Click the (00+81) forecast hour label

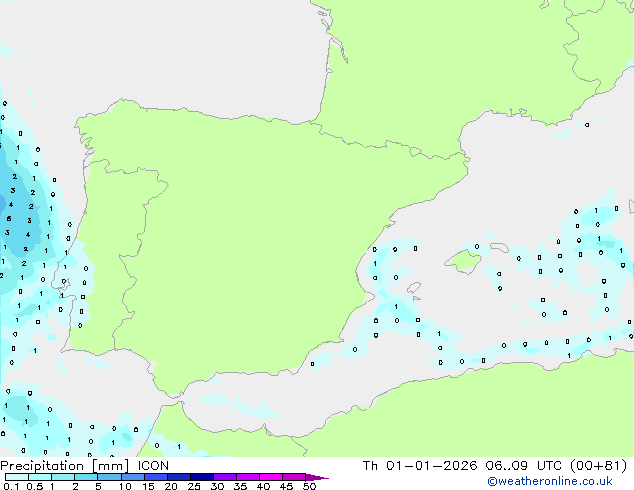[x=598, y=466]
